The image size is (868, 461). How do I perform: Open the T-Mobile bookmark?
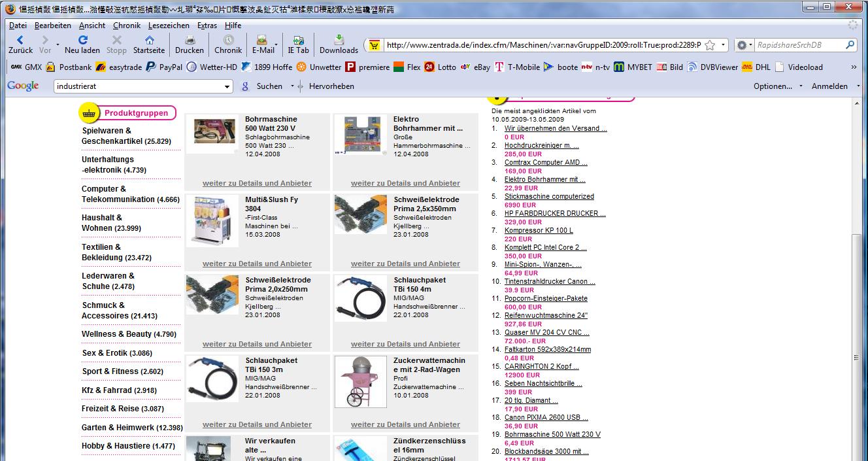pos(517,67)
